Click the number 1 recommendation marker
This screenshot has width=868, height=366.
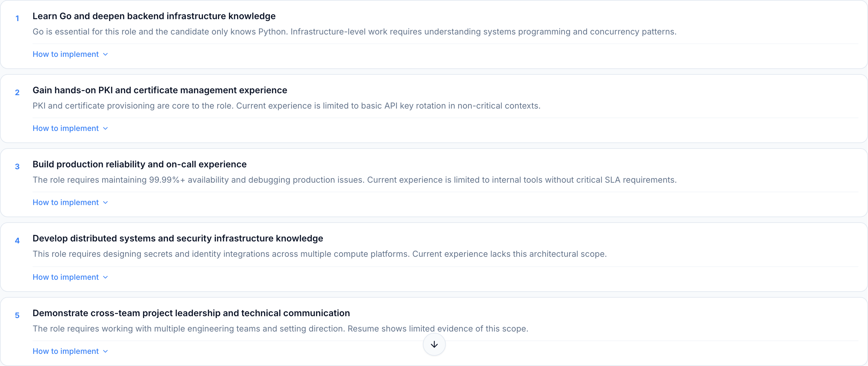(x=17, y=19)
